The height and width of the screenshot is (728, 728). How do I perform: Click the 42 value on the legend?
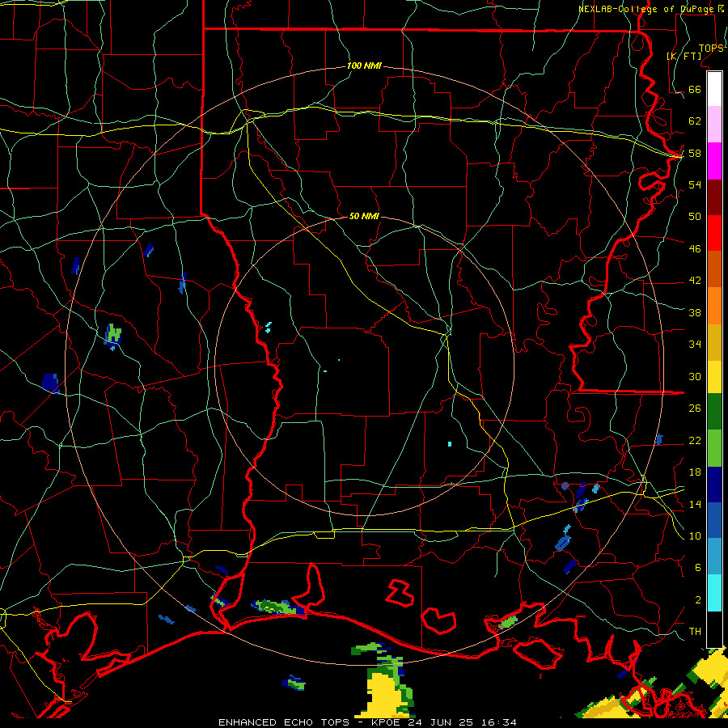[695, 281]
